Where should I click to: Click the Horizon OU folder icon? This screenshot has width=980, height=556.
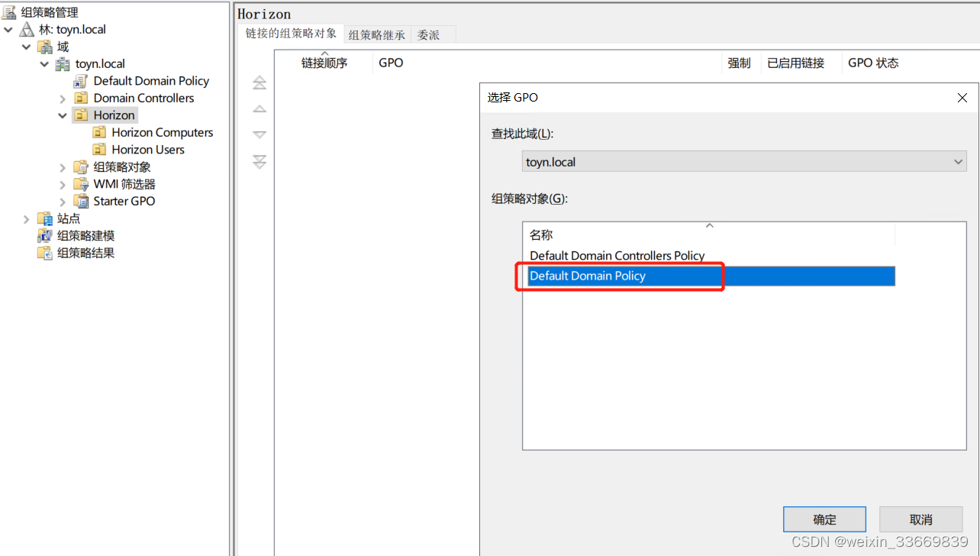pyautogui.click(x=81, y=115)
